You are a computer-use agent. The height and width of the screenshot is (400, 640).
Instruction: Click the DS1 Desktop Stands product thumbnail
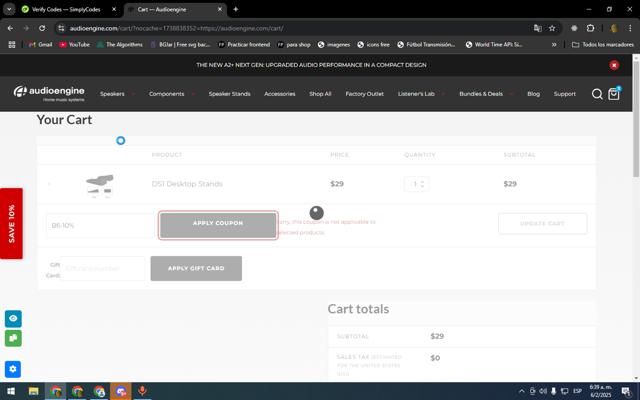pyautogui.click(x=100, y=184)
